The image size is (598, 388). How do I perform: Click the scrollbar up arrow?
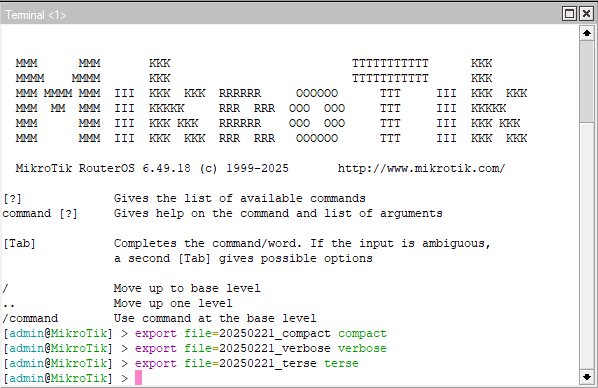click(587, 33)
